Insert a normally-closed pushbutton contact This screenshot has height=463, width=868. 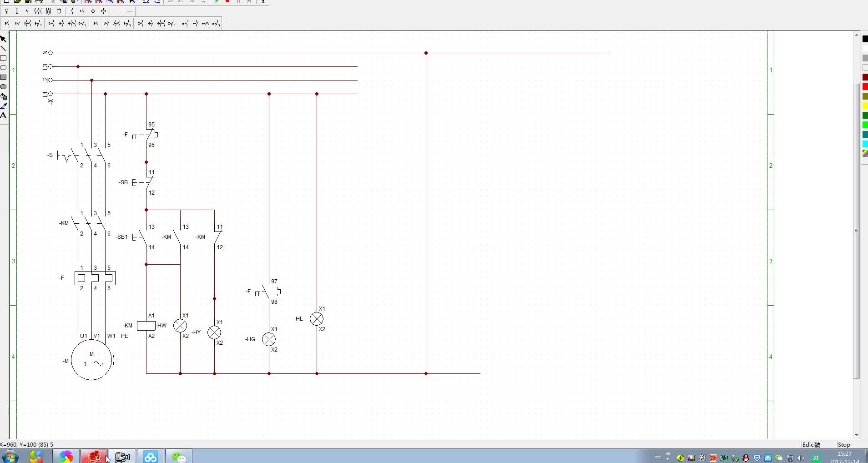(x=17, y=23)
